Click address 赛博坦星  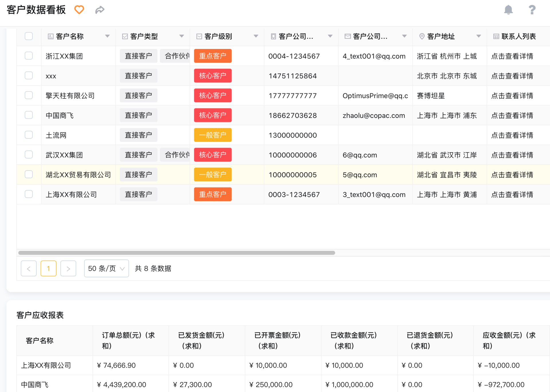click(x=431, y=96)
